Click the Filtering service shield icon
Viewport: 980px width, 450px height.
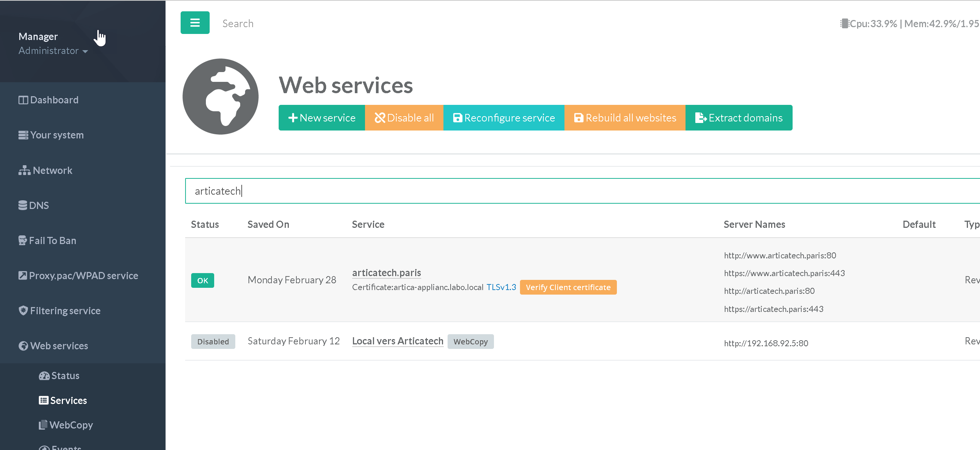pos(23,311)
